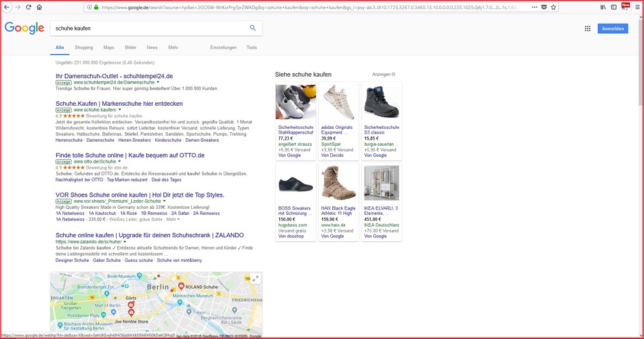Switch to the News tab

(x=152, y=47)
